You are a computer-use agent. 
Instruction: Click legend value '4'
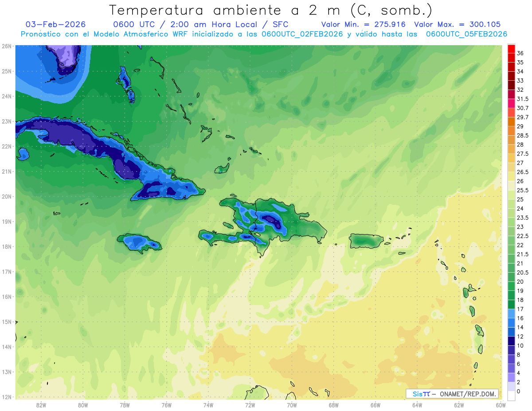click(519, 373)
